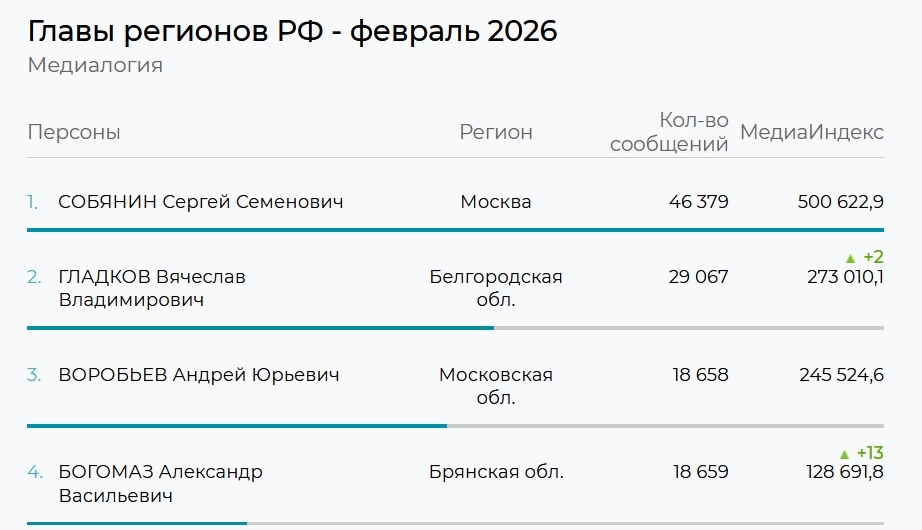Select ВОРОБЬЕВ Андрей Юрьевич name

point(199,375)
